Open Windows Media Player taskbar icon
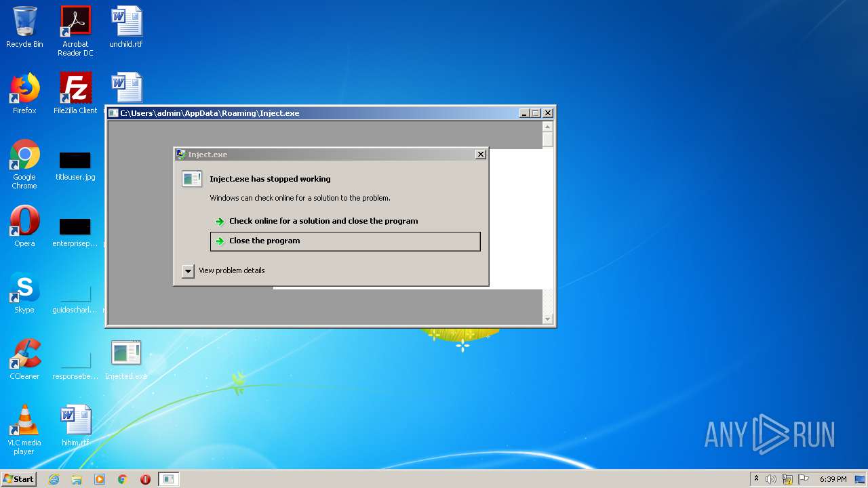Viewport: 868px width, 488px height. pos(100,479)
